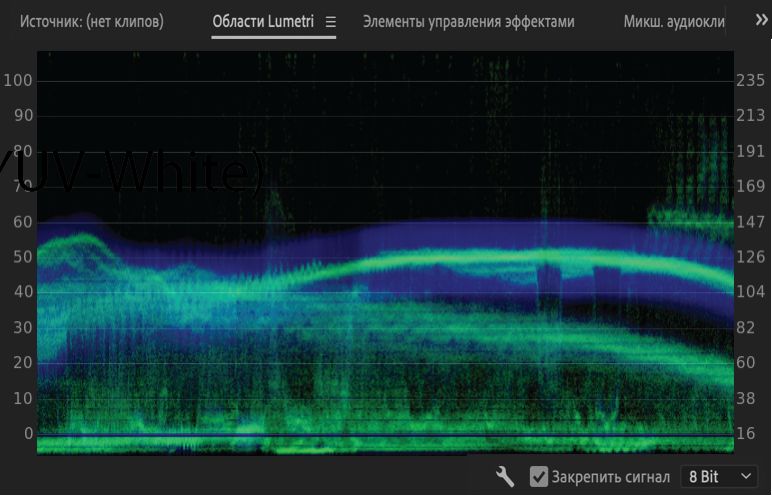Toggle the Закрепить сигнал checkbox
The image size is (772, 497).
pyautogui.click(x=539, y=477)
